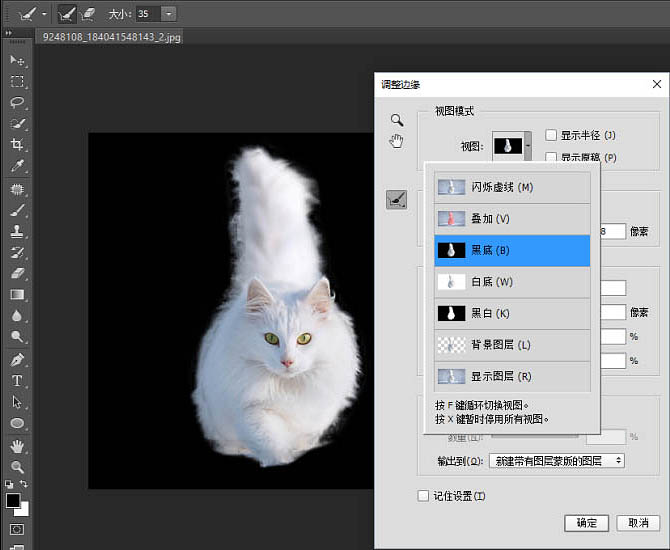Select the Pen tool
The width and height of the screenshot is (670, 550).
click(17, 359)
